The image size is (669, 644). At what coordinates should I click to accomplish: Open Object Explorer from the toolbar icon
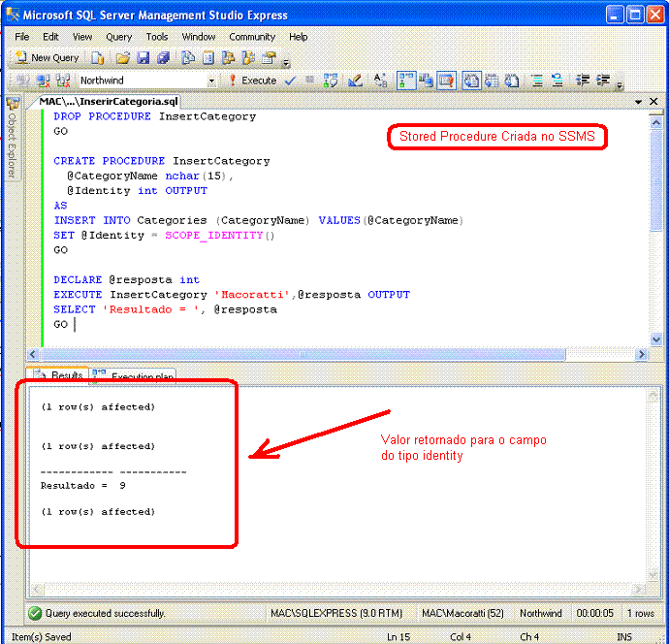click(x=228, y=57)
